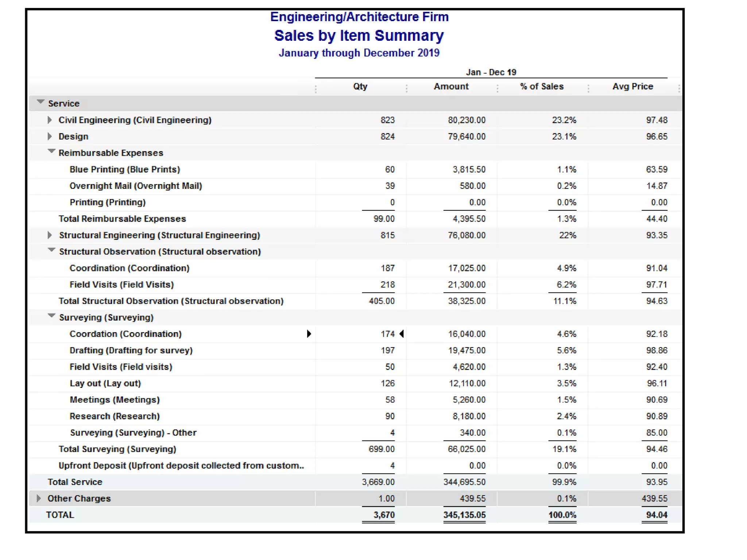Click Total Service amount 344,695.50

pos(464,482)
